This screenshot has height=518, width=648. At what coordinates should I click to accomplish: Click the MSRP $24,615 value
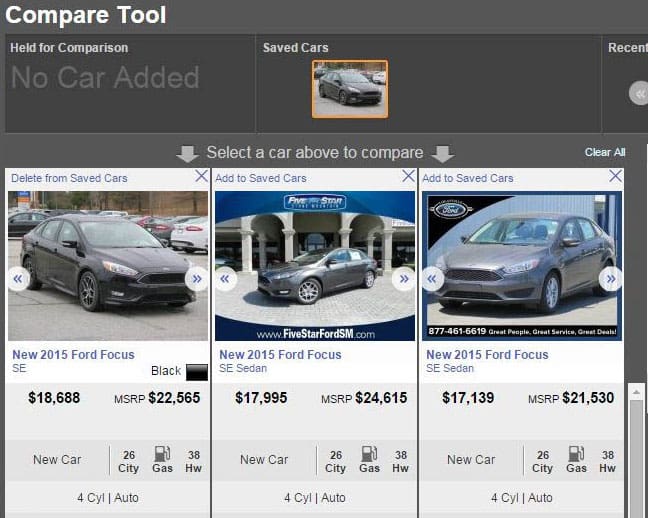(381, 398)
